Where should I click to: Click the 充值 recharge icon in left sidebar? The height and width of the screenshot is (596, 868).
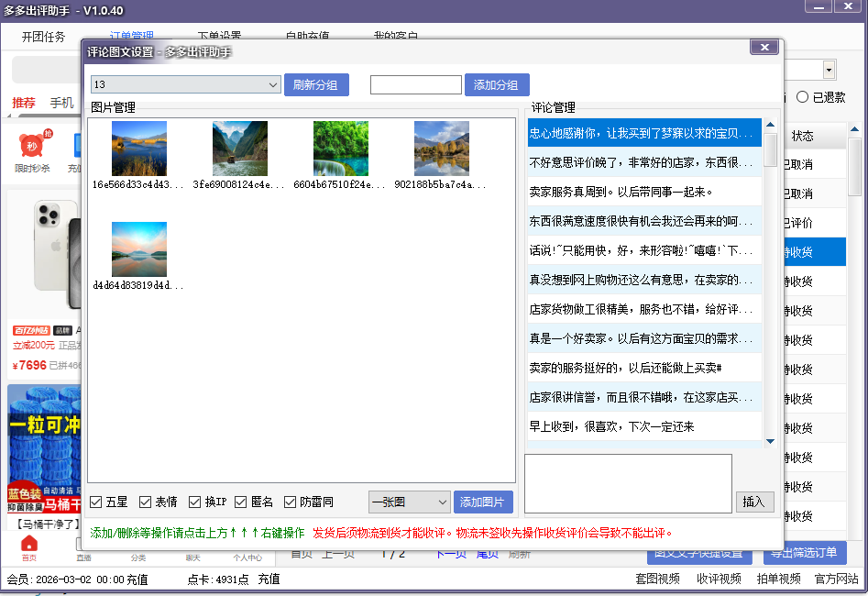(x=75, y=145)
